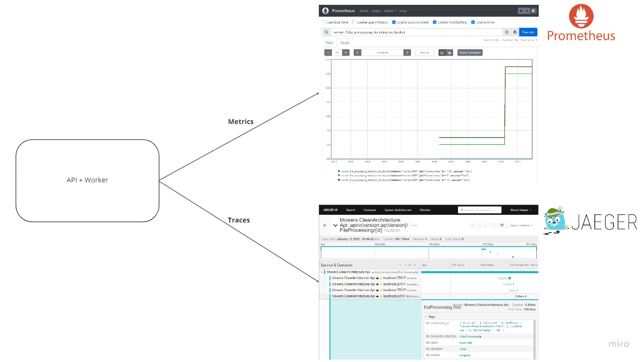Collapse the Tags section
This screenshot has height=362, width=644.
coord(430,317)
